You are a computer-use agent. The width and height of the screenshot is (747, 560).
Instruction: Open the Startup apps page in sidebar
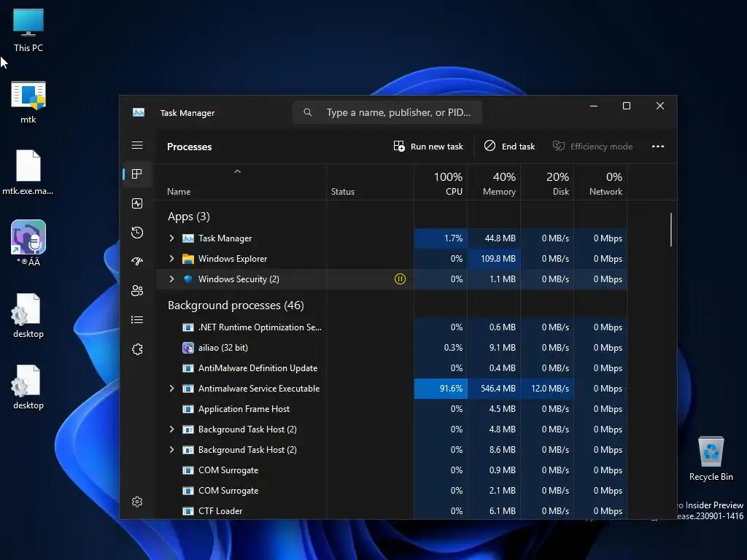[x=137, y=262]
